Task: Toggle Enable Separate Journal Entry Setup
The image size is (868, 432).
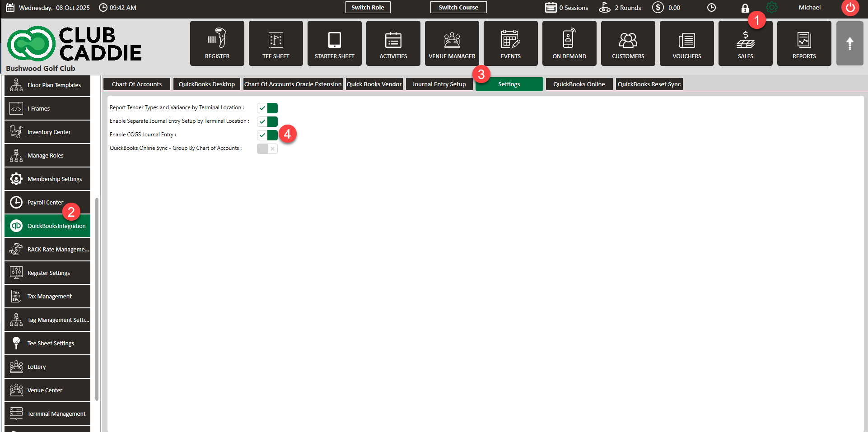Action: [x=267, y=121]
